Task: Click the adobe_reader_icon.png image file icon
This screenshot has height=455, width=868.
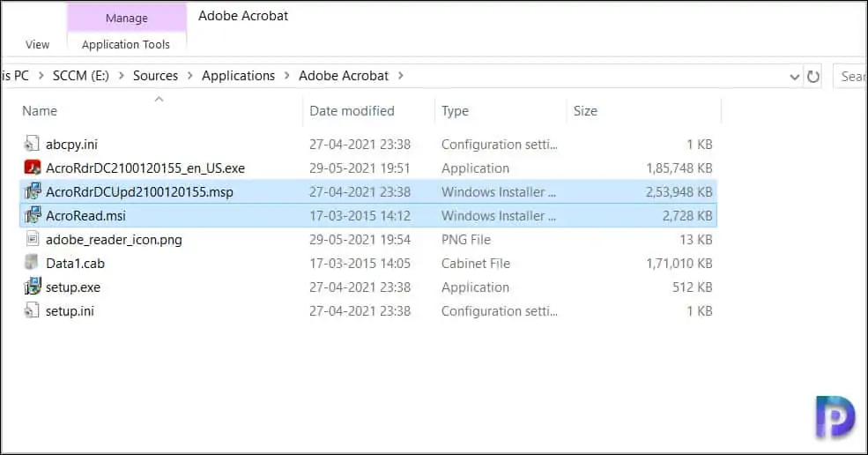Action: (32, 240)
